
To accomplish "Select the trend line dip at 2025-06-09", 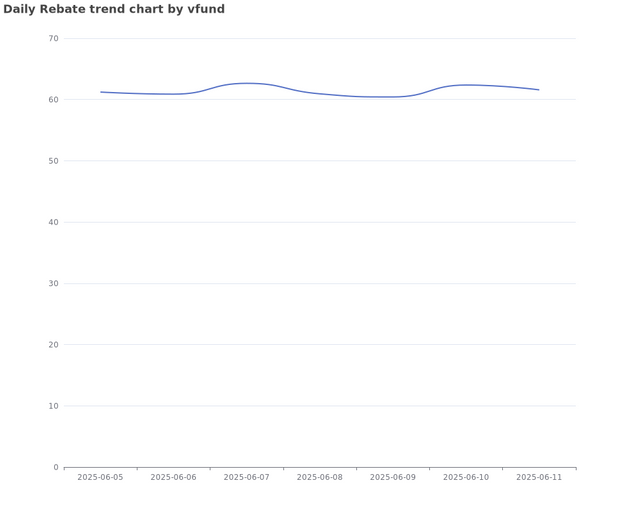I will pos(393,97).
